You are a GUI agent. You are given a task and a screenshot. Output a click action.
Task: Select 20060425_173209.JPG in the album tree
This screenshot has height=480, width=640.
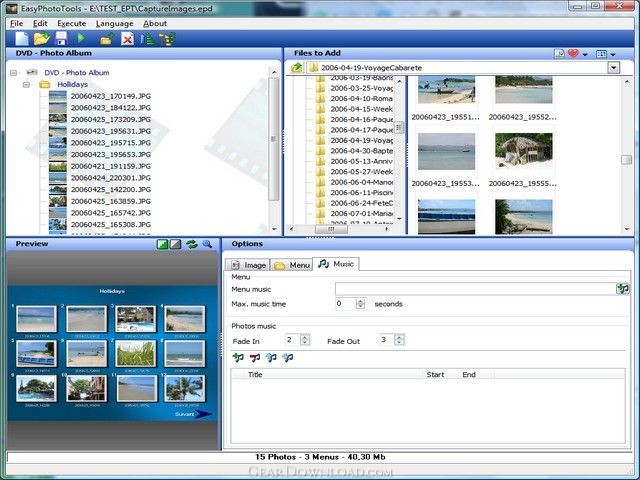coord(111,120)
